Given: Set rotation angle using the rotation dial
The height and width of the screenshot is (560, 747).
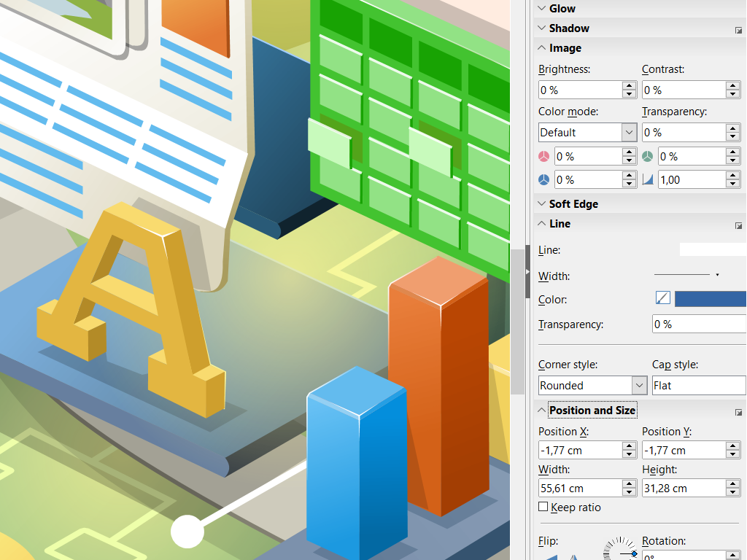Looking at the screenshot, I should (621, 551).
